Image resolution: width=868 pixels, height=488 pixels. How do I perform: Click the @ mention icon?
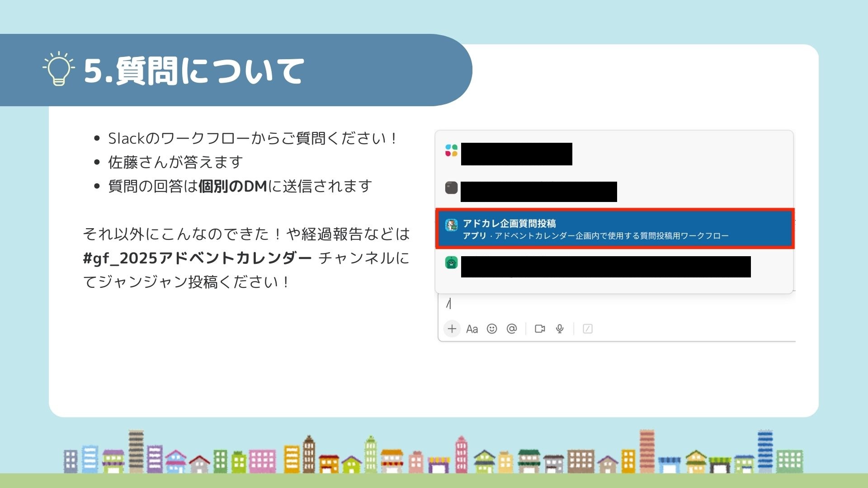[512, 328]
